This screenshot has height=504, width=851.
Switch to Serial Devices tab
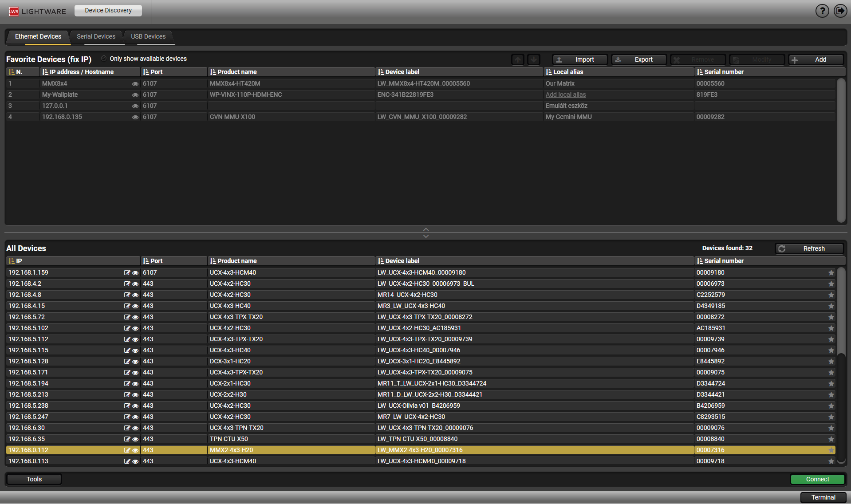click(x=96, y=36)
